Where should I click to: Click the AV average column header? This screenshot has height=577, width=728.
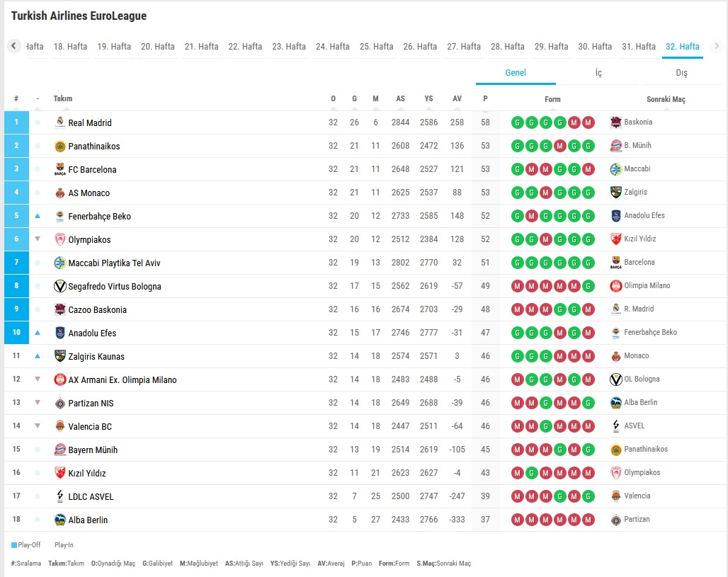click(457, 99)
